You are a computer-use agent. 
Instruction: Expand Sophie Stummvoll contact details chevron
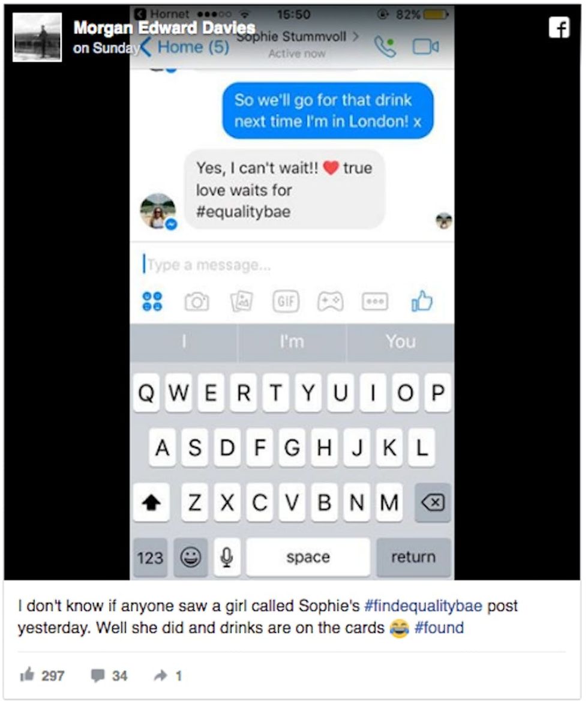(x=355, y=36)
